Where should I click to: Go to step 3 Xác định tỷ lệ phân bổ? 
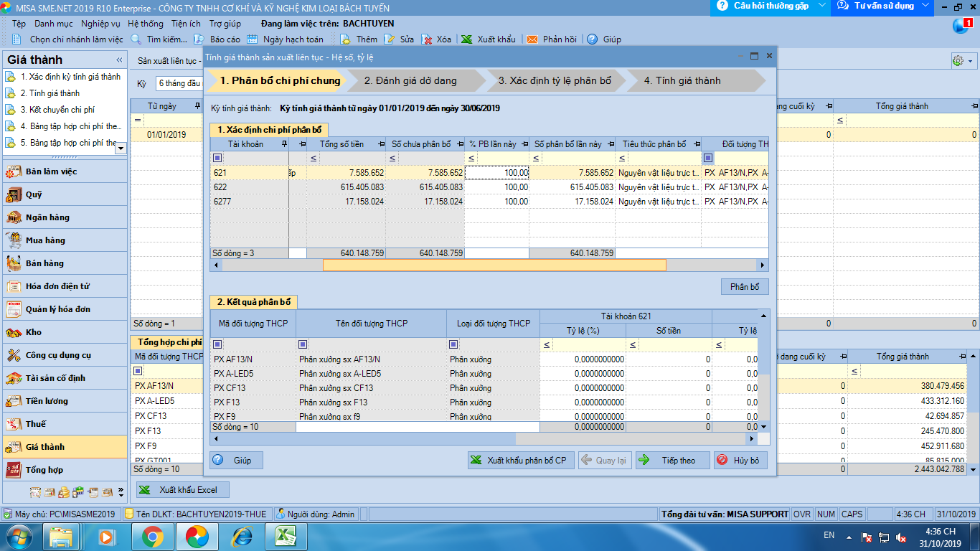click(x=555, y=81)
